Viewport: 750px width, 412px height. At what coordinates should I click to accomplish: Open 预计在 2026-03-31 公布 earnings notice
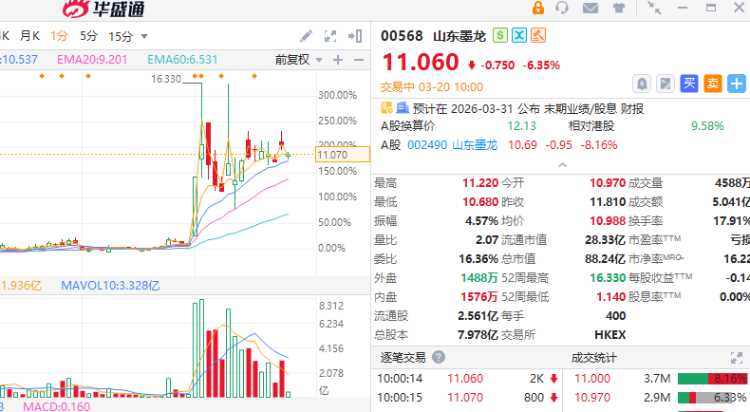click(x=528, y=109)
